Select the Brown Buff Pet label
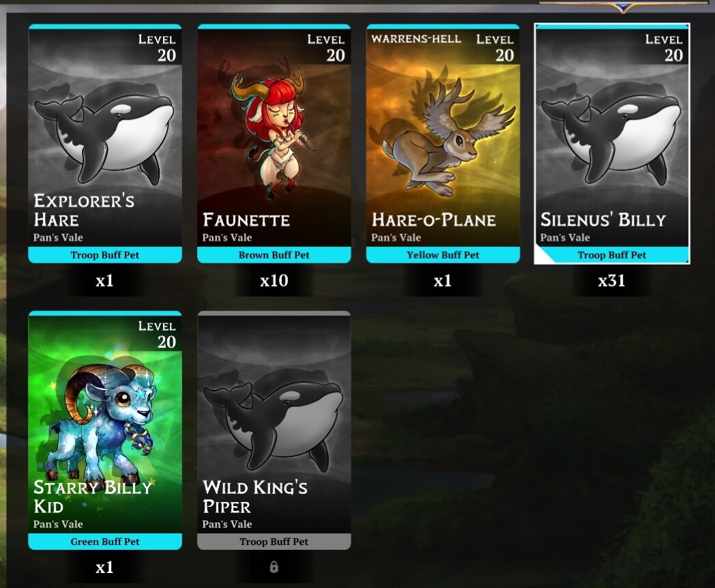The image size is (715, 588). pyautogui.click(x=274, y=255)
